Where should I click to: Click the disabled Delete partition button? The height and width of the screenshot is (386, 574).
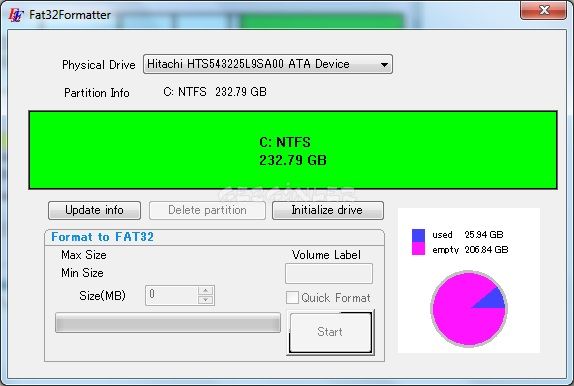click(207, 210)
